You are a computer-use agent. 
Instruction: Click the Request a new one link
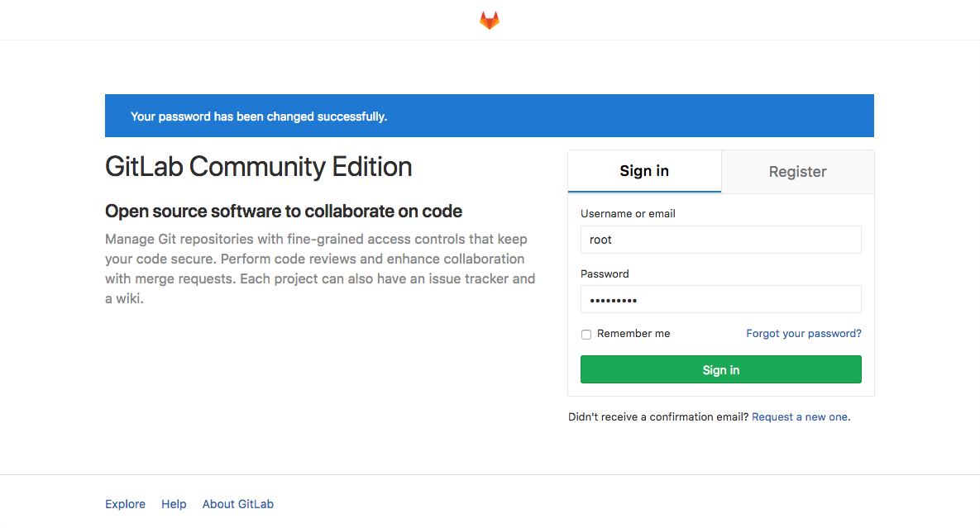(x=799, y=416)
